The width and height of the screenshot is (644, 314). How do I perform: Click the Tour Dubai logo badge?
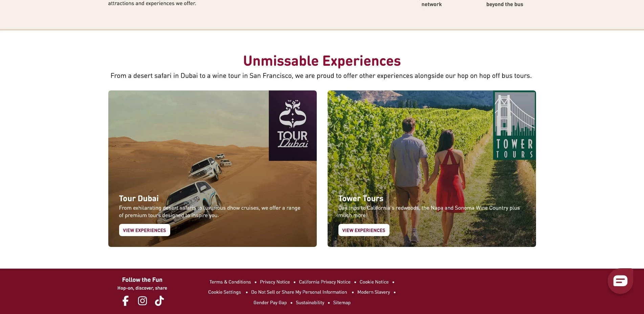coord(293,126)
